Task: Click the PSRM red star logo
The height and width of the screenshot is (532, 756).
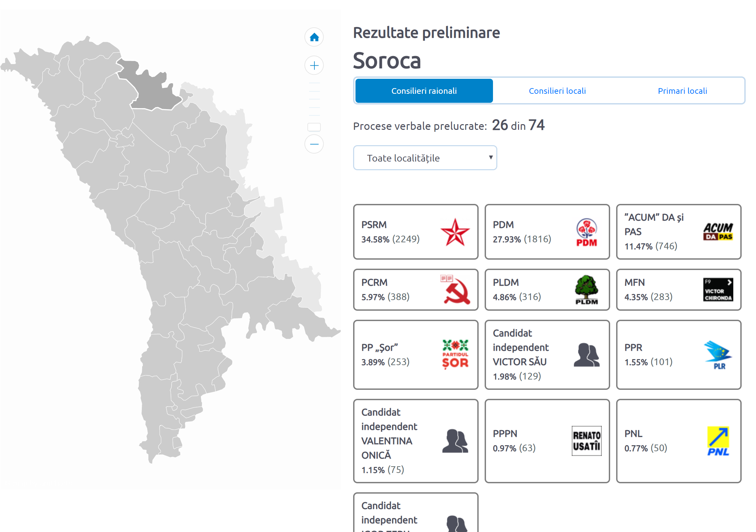Action: pos(455,232)
